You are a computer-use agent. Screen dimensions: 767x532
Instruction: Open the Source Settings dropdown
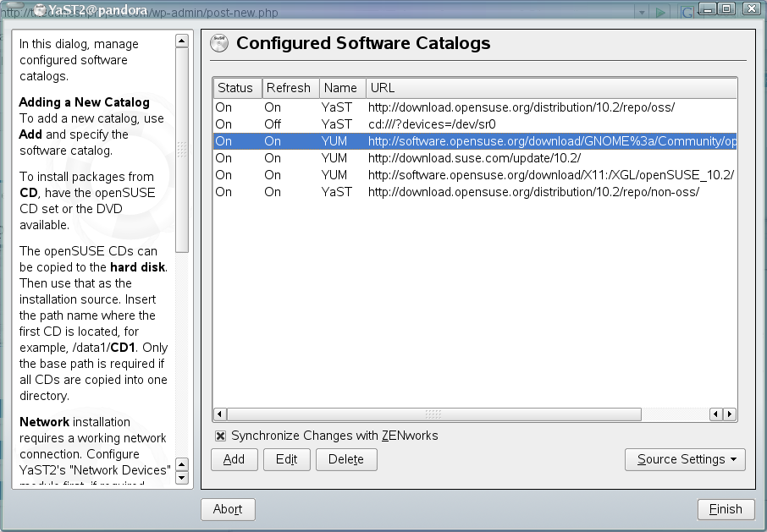685,459
